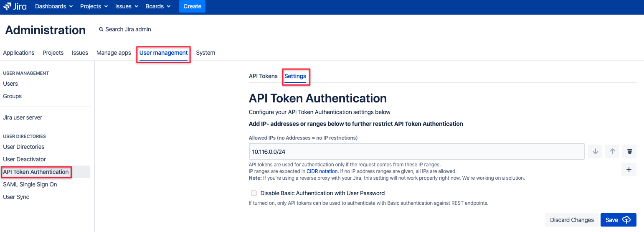This screenshot has width=644, height=232.
Task: Open the CIDR notation link
Action: pos(322,171)
